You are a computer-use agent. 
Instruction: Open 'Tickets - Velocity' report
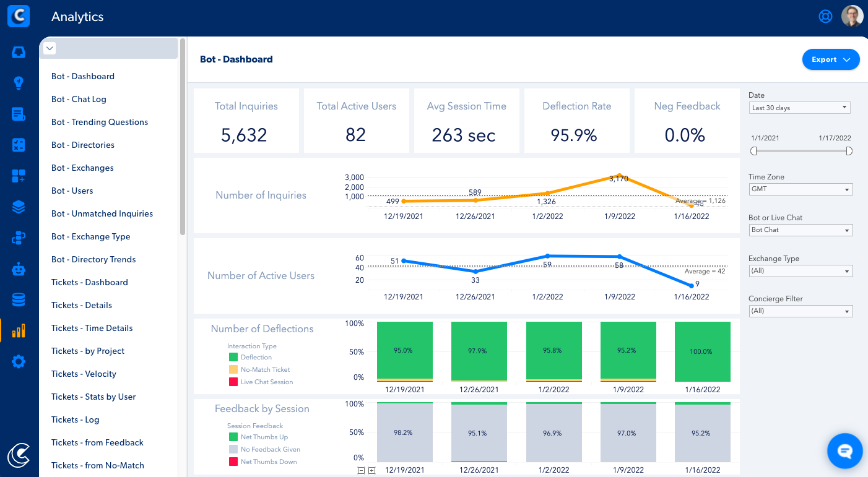pos(84,374)
